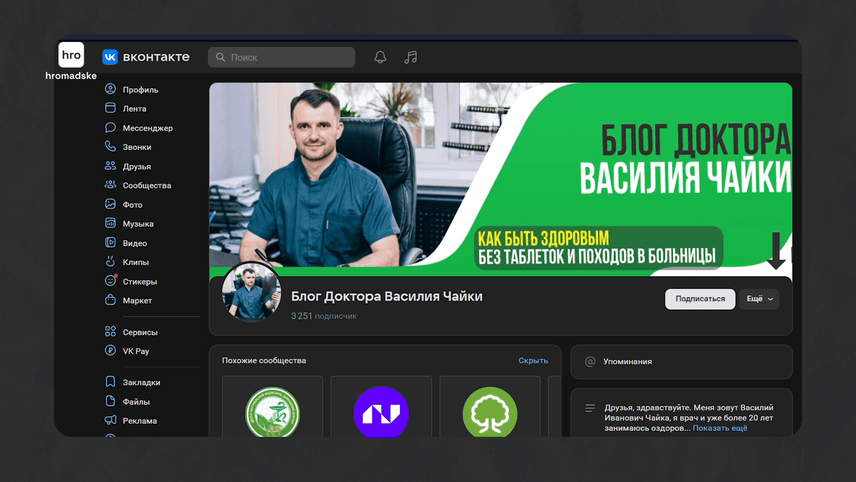This screenshot has height=482, width=856.
Task: Open Communities (Сообщества) menu item
Action: click(x=146, y=185)
